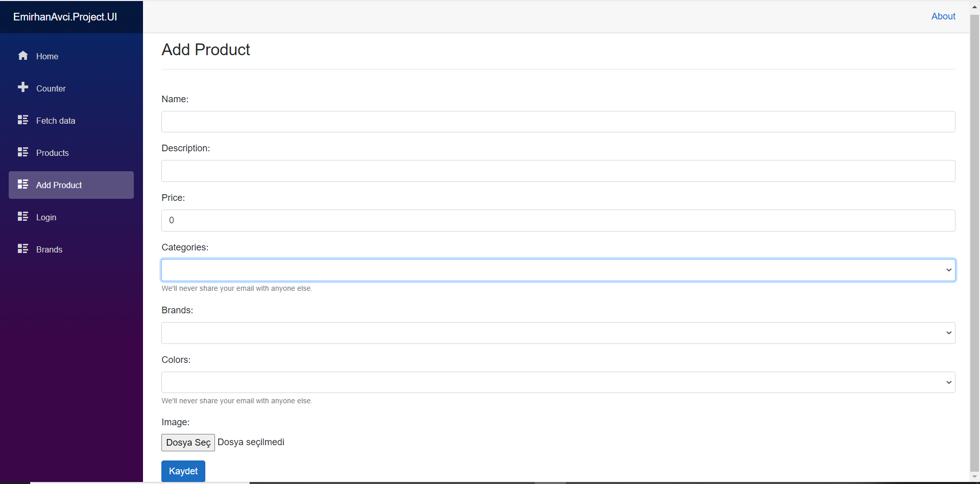Click the Kaydet button
This screenshot has height=484, width=980.
(183, 471)
